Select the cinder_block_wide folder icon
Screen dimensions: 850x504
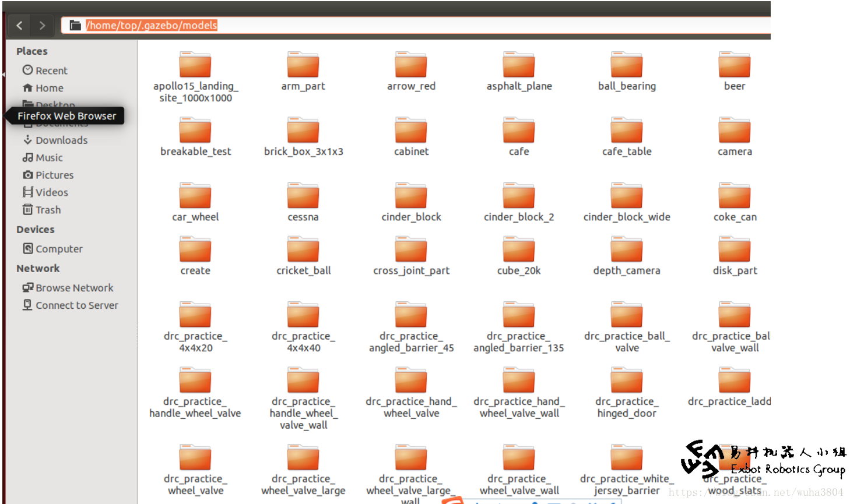pos(627,195)
